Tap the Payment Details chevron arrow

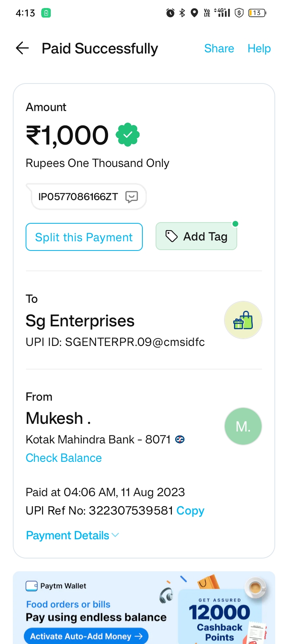click(x=116, y=535)
